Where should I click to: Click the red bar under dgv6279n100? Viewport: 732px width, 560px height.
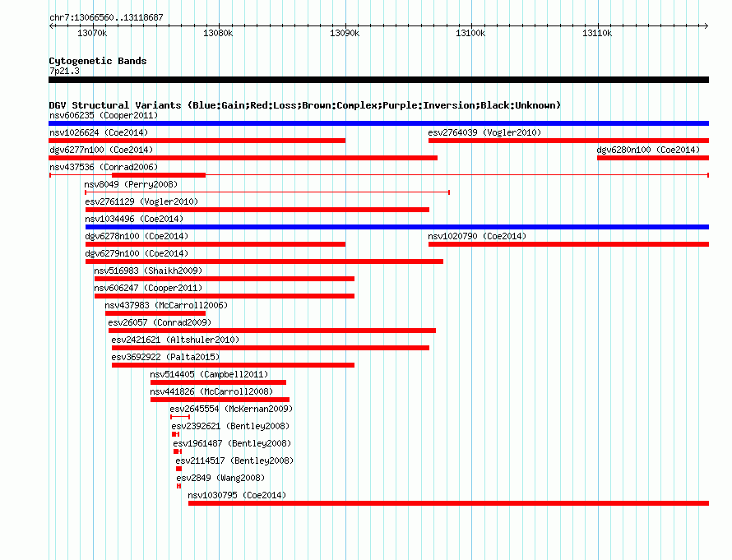[264, 261]
